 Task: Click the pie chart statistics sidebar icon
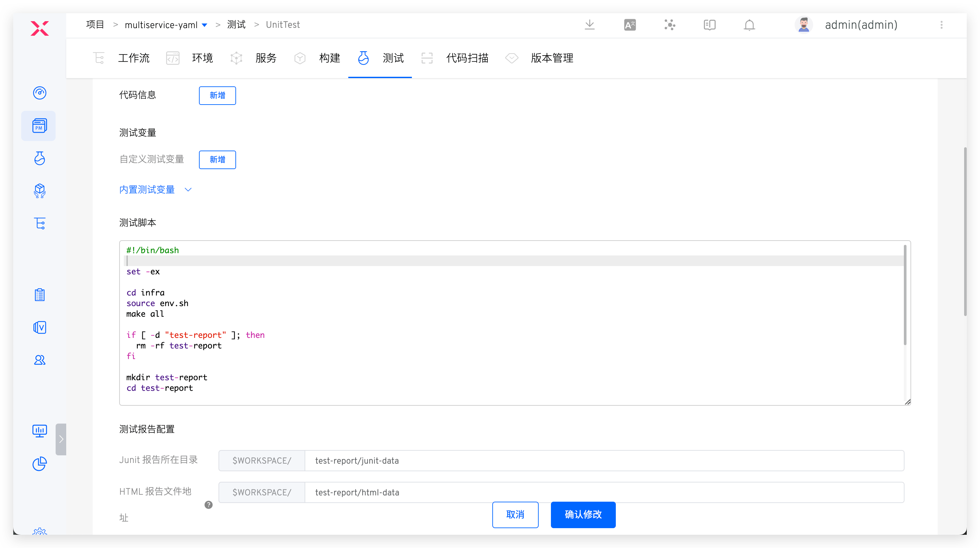40,464
